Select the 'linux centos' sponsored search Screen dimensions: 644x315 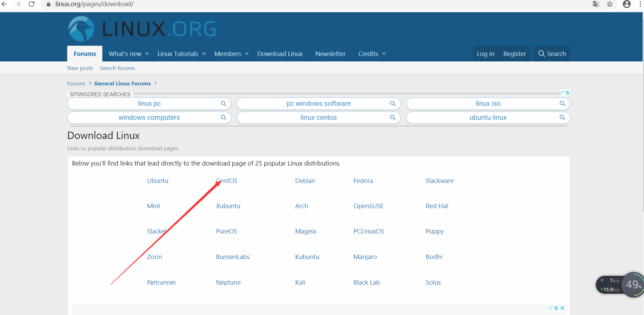pos(319,117)
